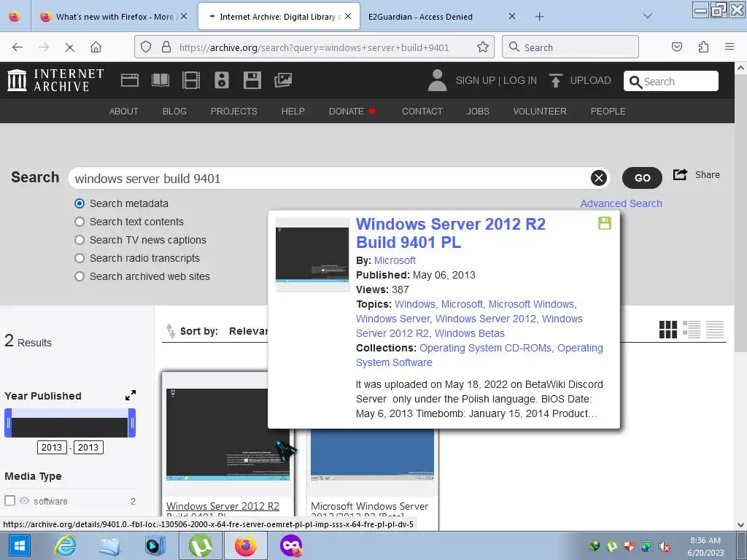The image size is (747, 560).
Task: Open uTorrent from taskbar
Action: [x=201, y=545]
